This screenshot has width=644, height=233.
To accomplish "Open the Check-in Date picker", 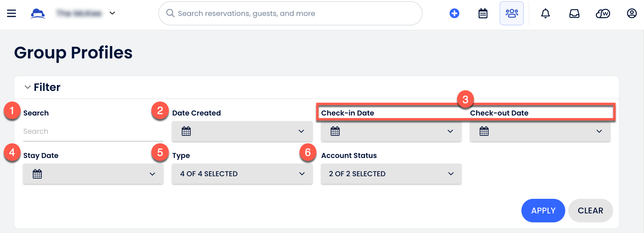I will tap(391, 131).
